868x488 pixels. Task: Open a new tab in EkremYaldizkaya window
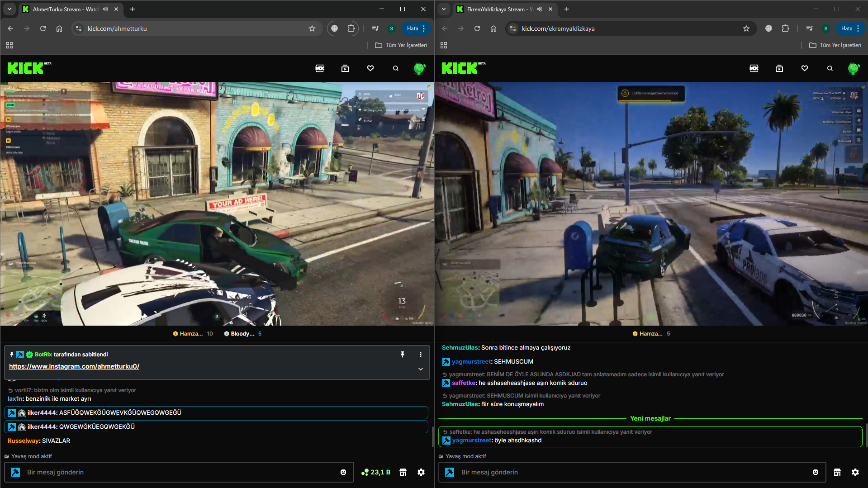point(567,9)
